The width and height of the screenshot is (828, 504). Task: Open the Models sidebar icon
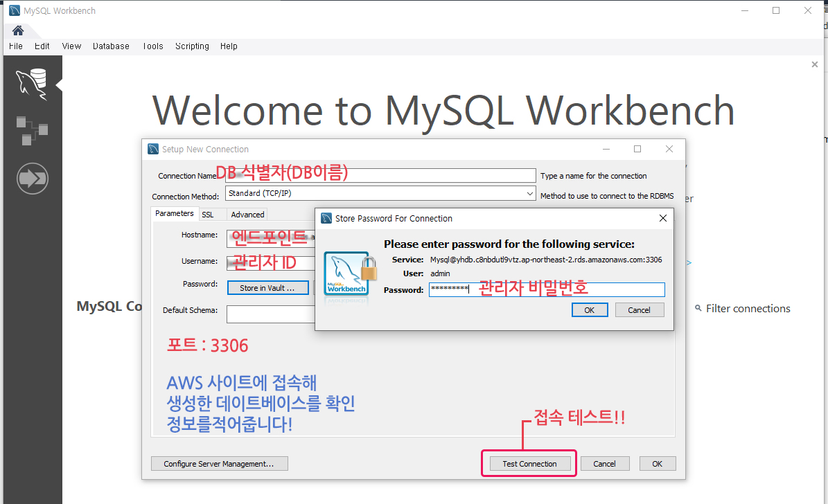32,130
